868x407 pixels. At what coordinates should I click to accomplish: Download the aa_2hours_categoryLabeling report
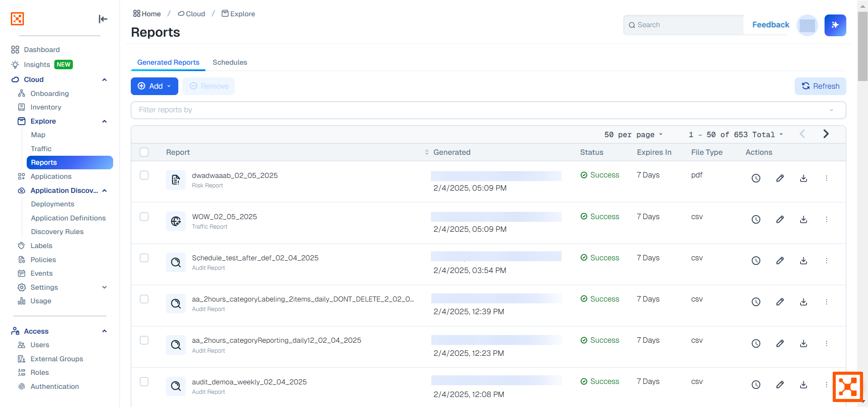click(803, 302)
